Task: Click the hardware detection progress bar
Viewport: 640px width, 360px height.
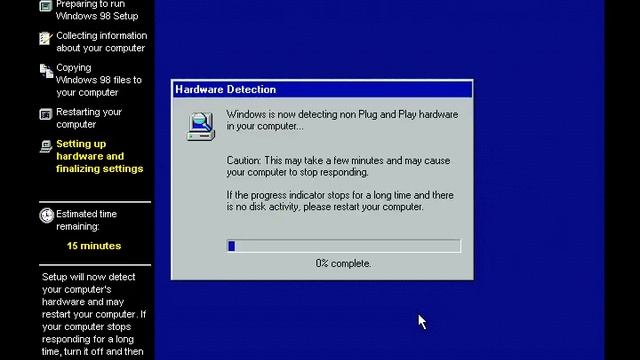Action: tap(344, 246)
